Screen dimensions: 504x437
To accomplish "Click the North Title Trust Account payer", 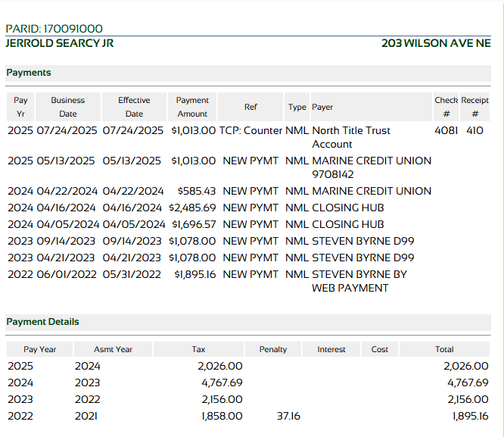I will point(350,137).
